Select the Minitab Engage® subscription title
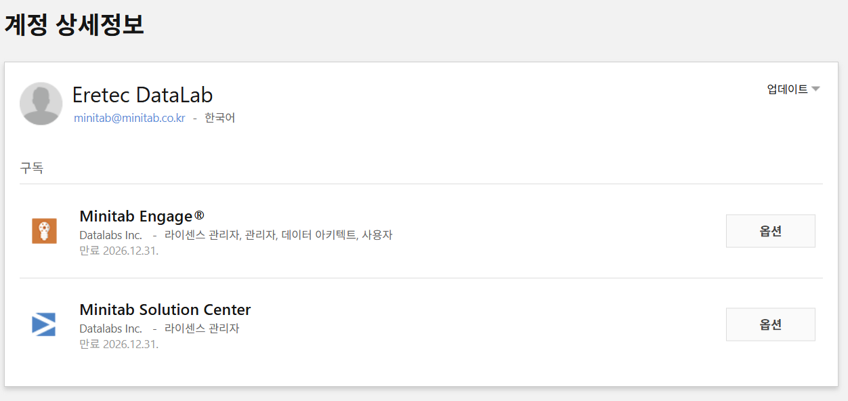The width and height of the screenshot is (848, 401). tap(142, 216)
